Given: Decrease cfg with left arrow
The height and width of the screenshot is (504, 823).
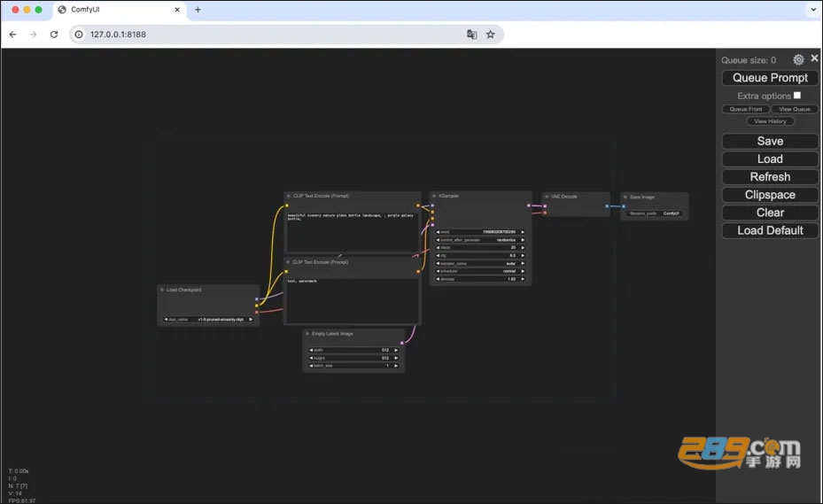Looking at the screenshot, I should point(438,256).
